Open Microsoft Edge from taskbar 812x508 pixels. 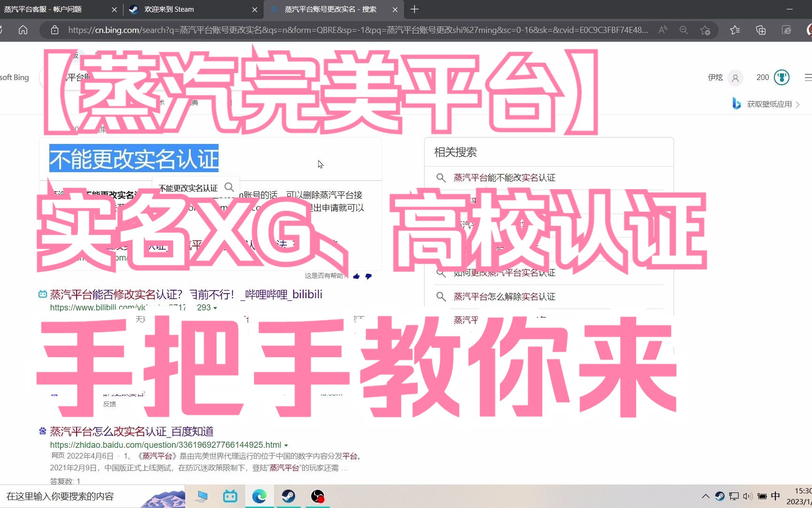click(259, 496)
